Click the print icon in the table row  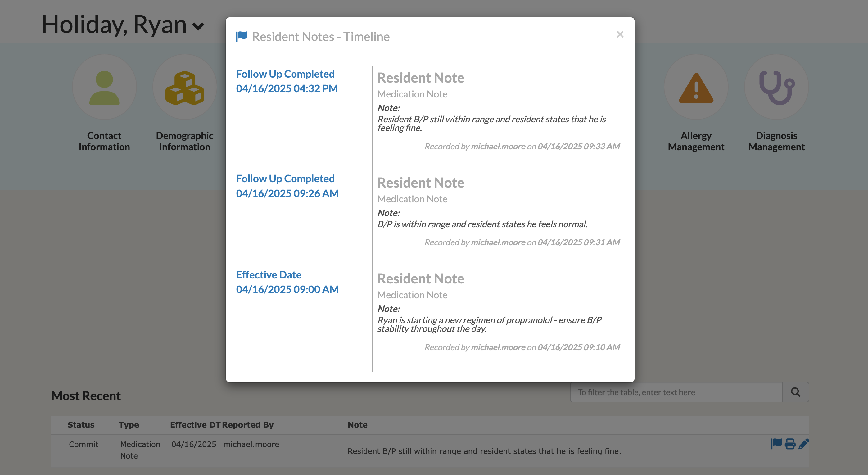[790, 444]
